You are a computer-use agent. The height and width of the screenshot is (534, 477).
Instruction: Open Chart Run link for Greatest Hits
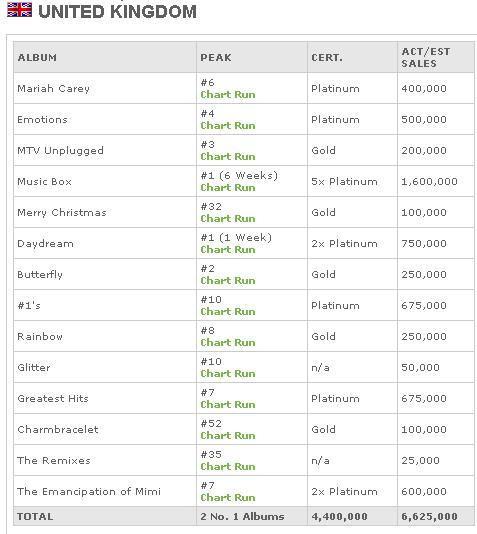[x=228, y=404]
